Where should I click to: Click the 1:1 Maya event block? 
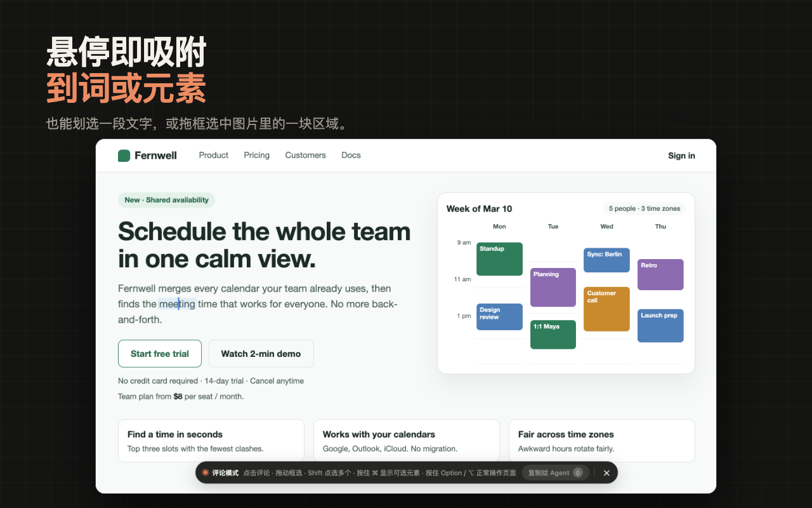(553, 335)
